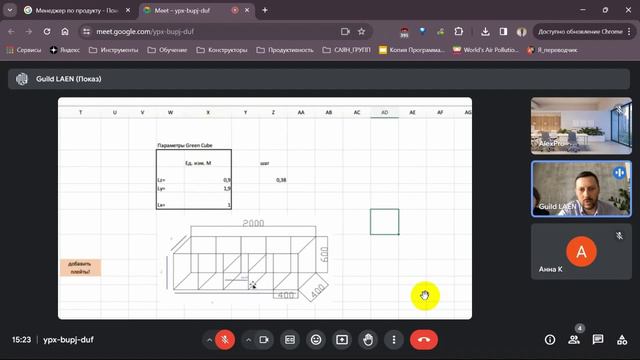Open the Яндекс bookmark
Image resolution: width=640 pixels, height=360 pixels.
[x=65, y=50]
